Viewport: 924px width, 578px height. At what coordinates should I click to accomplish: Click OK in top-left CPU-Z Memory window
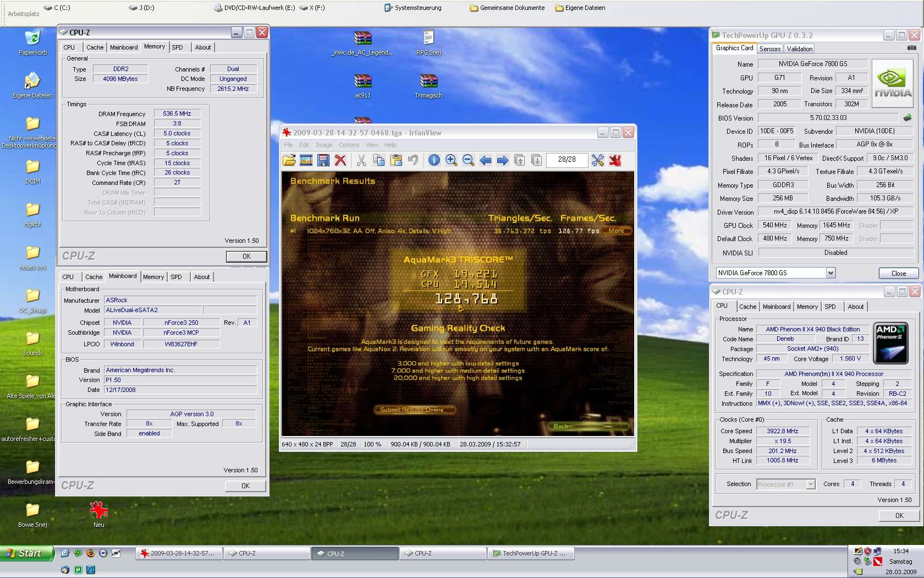[246, 256]
